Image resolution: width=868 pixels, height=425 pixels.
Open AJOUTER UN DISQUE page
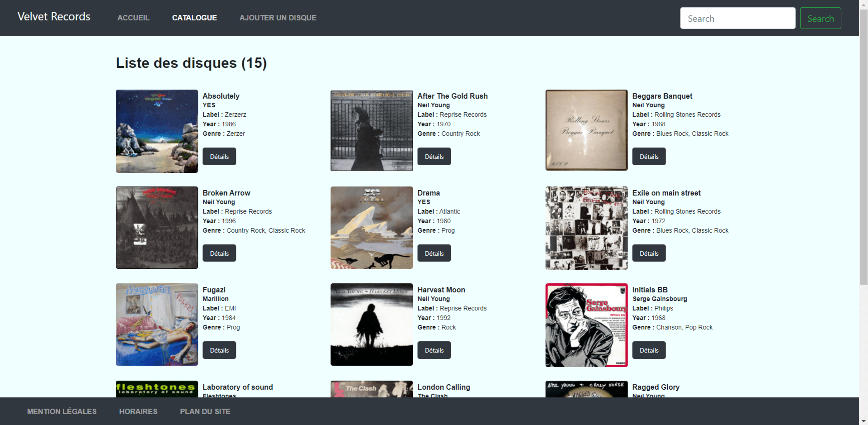(278, 18)
